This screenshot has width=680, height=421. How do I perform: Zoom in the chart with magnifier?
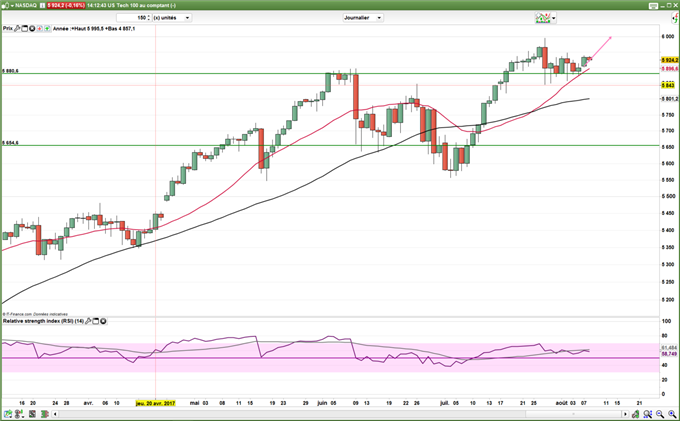coord(672,414)
